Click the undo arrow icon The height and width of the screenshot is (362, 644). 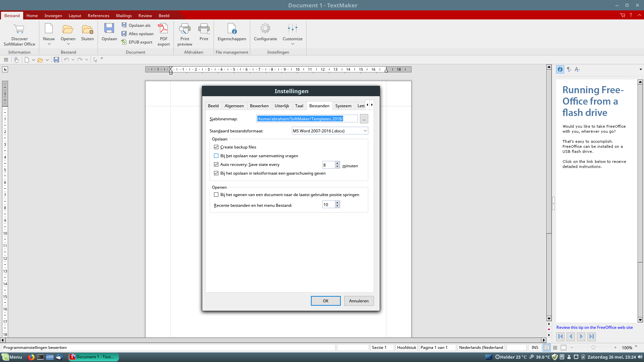click(x=66, y=60)
